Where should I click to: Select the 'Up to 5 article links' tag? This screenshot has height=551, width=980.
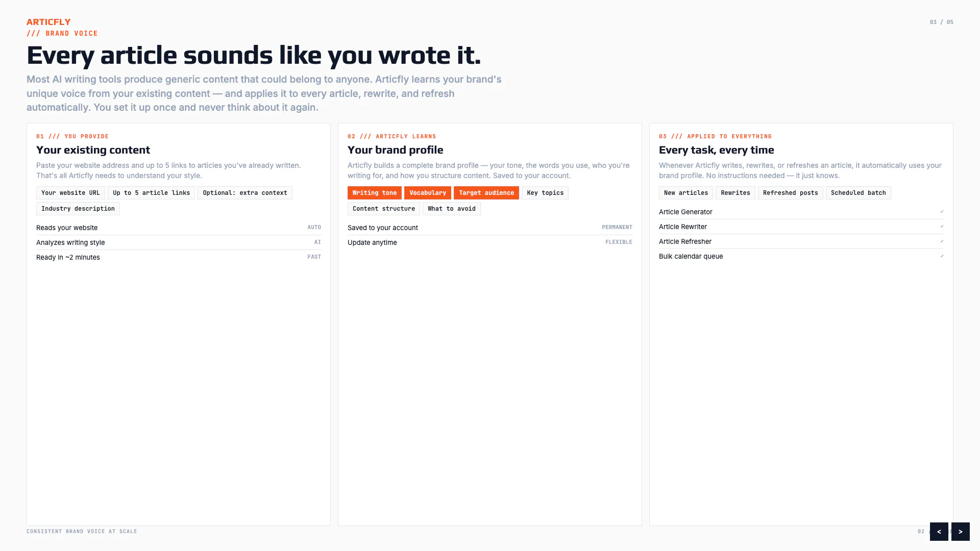point(151,193)
